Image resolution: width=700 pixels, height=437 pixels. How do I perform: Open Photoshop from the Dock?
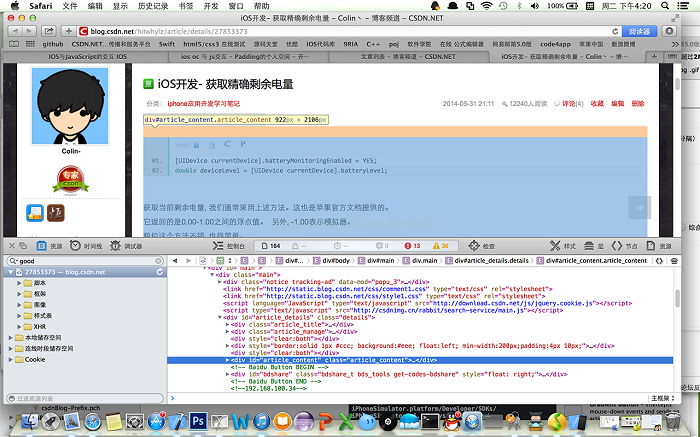coord(198,421)
